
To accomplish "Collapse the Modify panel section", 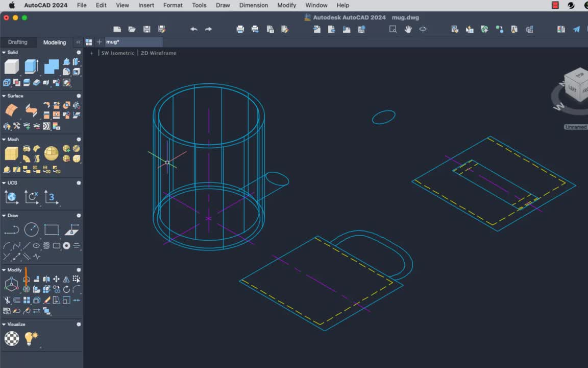I will click(4, 270).
